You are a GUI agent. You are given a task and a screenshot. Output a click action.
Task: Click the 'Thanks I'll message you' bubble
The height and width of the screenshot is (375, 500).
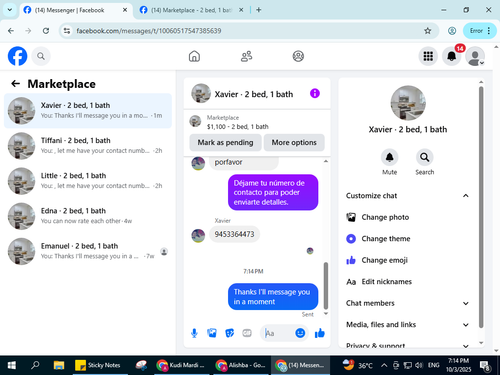273,297
